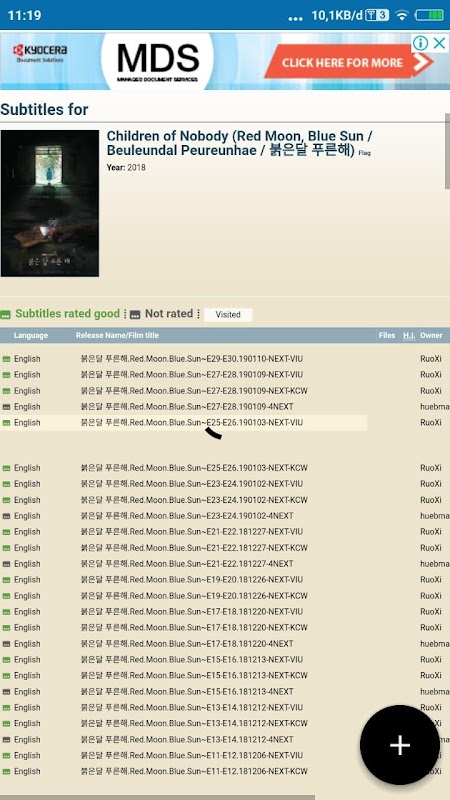Viewport: 450px width, 800px height.
Task: Open subtitle E13-E14.181212-NEXT-VIU
Action: pyautogui.click(x=192, y=707)
